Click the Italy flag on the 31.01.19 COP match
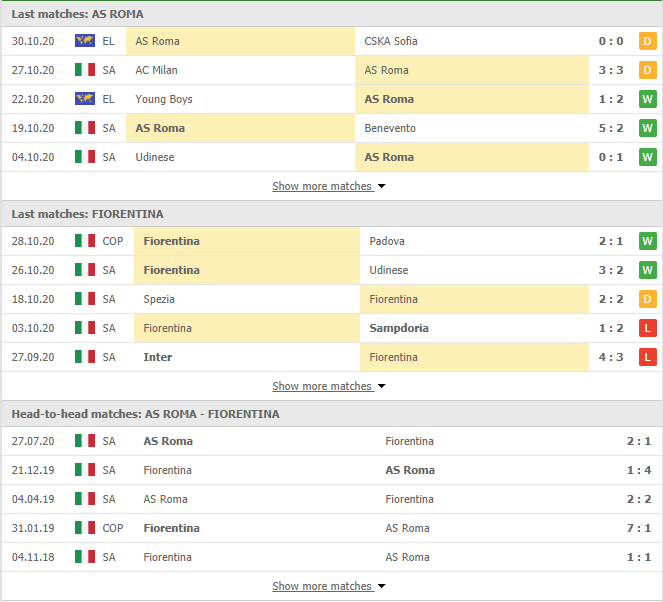663x602 pixels. click(x=85, y=528)
